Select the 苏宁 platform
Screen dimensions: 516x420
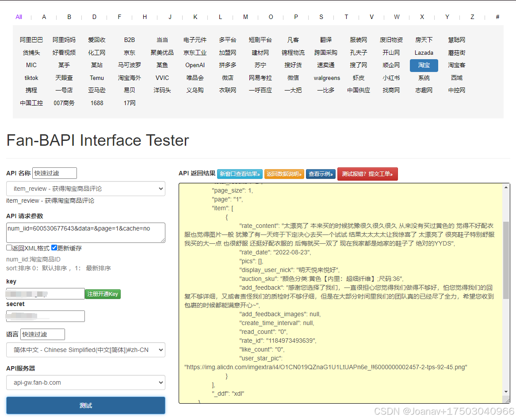pos(260,65)
